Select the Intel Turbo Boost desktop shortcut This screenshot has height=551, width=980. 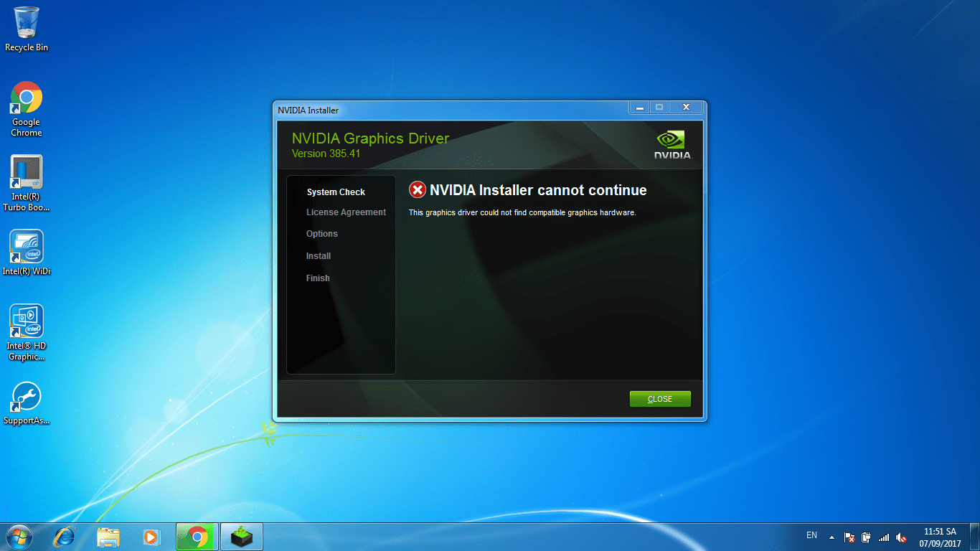click(27, 183)
